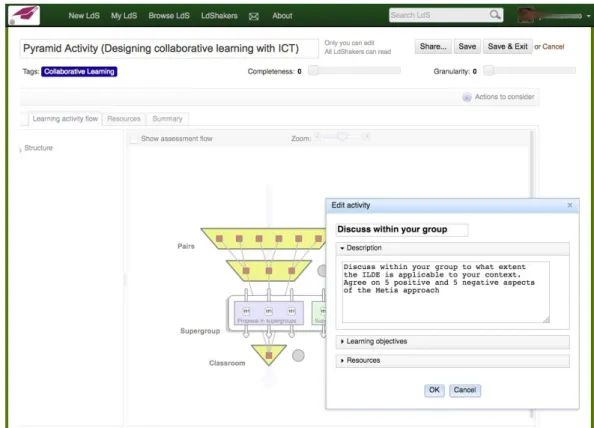Open Browse LdS

point(169,16)
